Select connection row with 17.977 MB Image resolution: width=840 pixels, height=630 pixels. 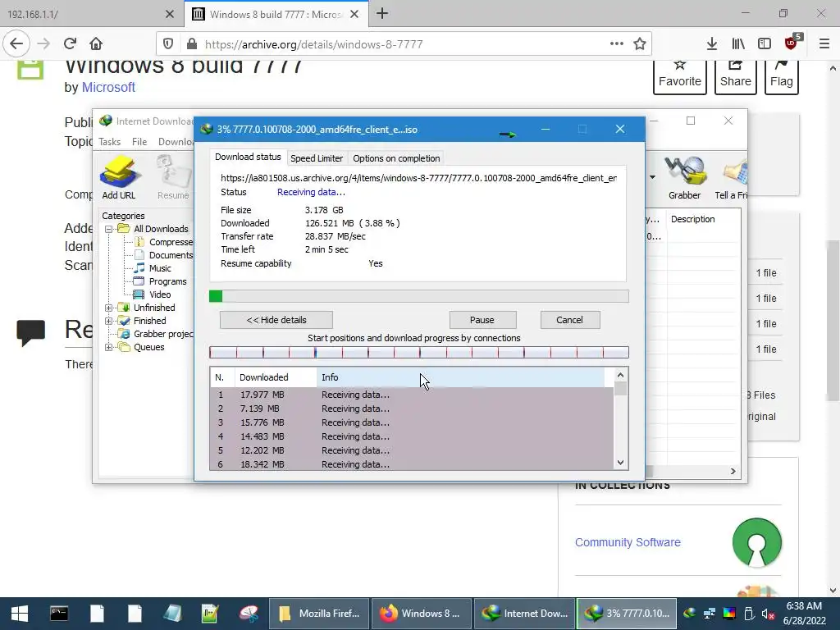click(412, 395)
